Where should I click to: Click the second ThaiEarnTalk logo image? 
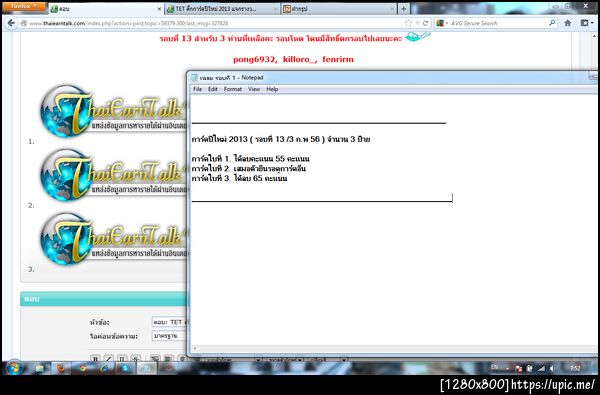tap(114, 175)
